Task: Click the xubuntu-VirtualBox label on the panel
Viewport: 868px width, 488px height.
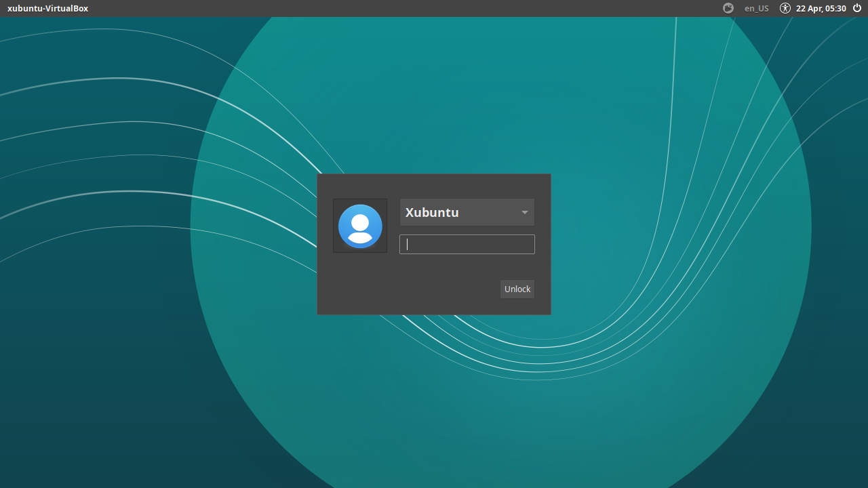Action: tap(47, 8)
